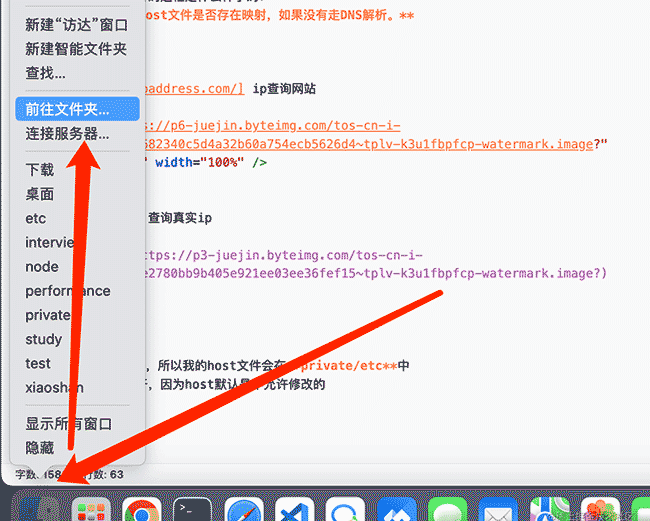Open Launchpad from the Dock
The height and width of the screenshot is (521, 650).
click(x=91, y=509)
